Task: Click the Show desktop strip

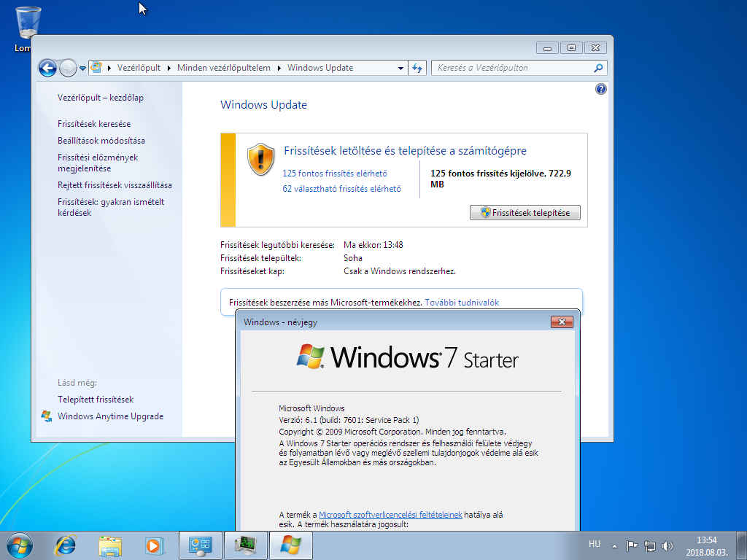Action: click(741, 545)
